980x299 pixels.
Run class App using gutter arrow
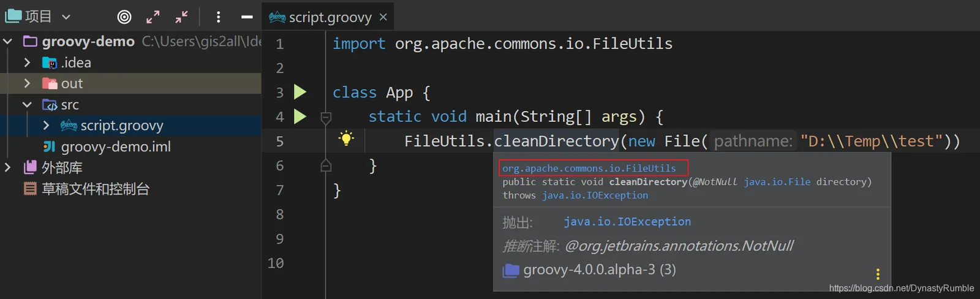tap(300, 92)
